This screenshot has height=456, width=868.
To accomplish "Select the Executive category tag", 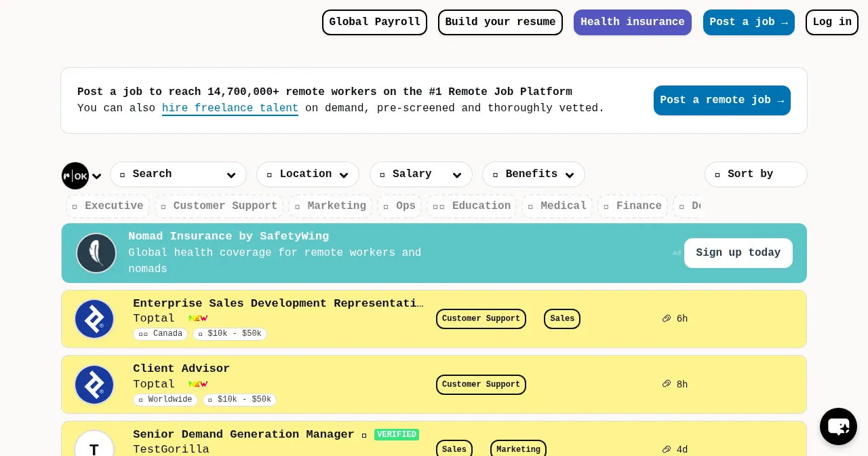I will coord(108,206).
